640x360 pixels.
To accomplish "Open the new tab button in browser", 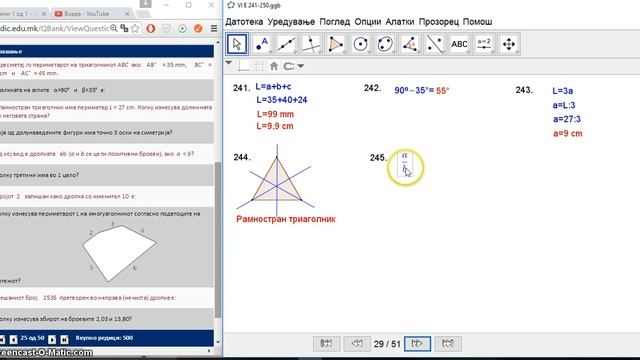I will 142,14.
